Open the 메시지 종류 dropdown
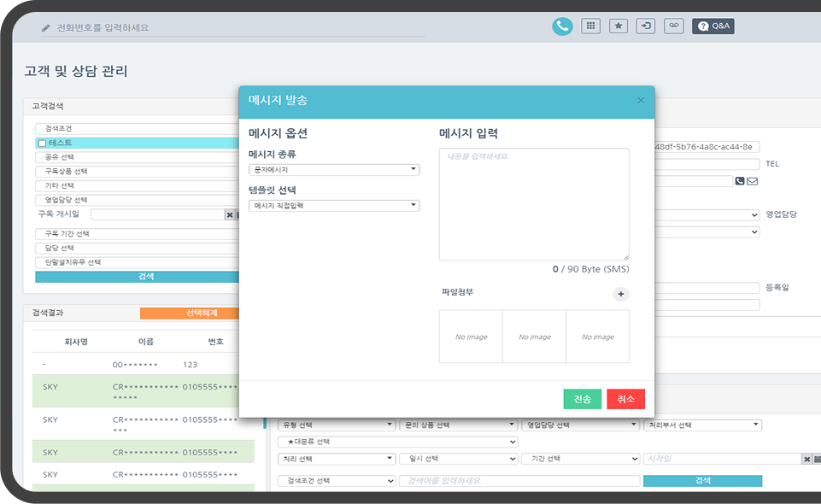This screenshot has width=821, height=504. [334, 170]
